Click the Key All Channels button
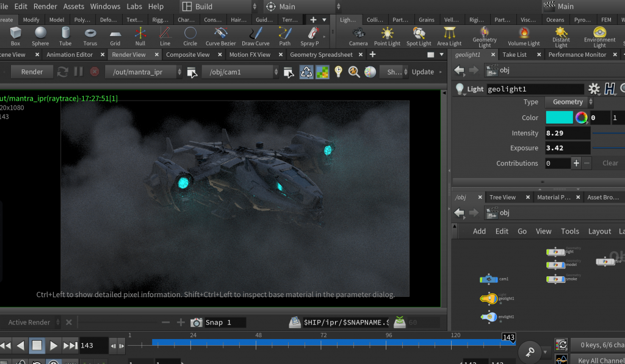The image size is (625, 364). click(598, 360)
